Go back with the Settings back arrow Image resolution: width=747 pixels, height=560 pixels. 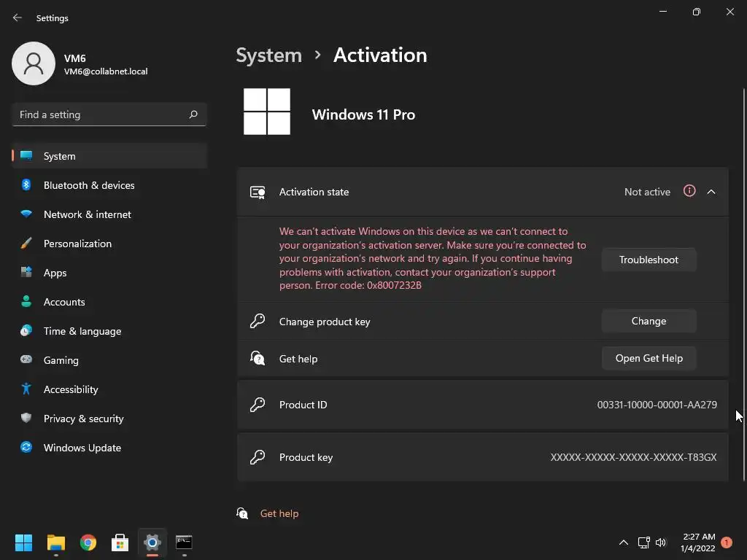coord(18,17)
